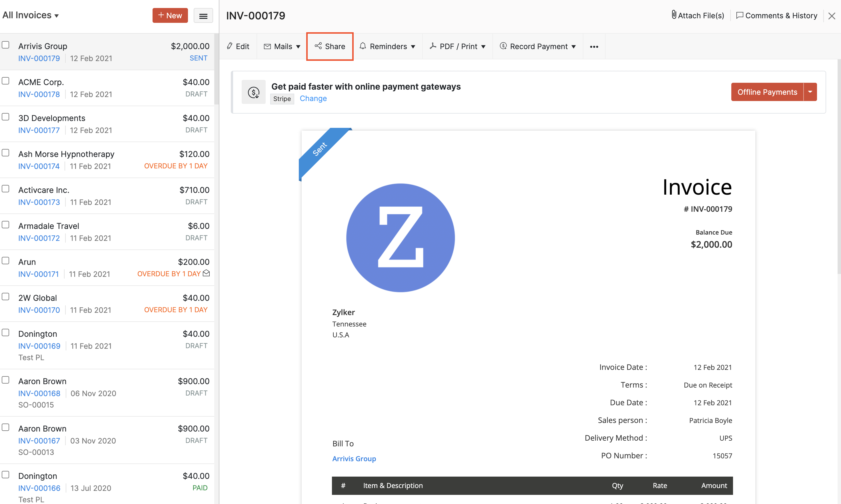Expand the Offline Payments dropdown arrow

(811, 92)
